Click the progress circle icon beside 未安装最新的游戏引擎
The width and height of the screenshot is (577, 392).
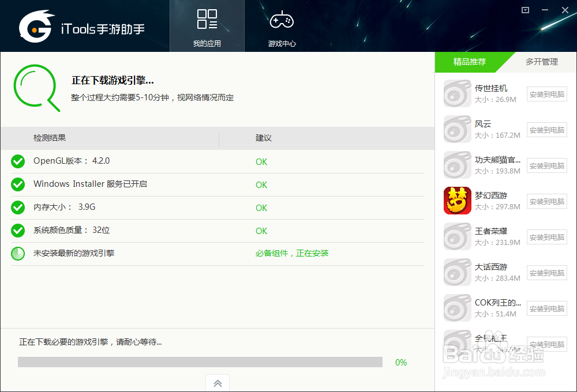point(18,254)
